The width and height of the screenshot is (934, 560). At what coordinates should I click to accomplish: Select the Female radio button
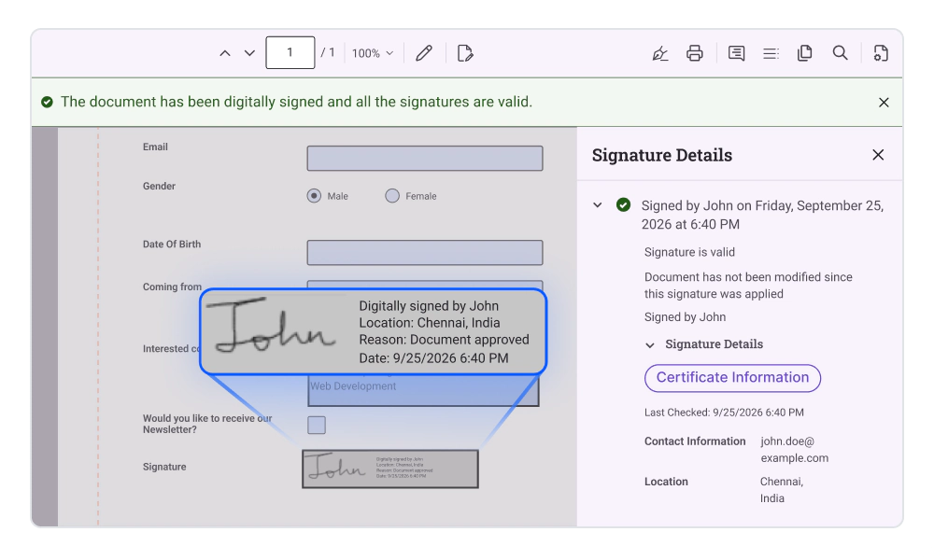pos(392,196)
